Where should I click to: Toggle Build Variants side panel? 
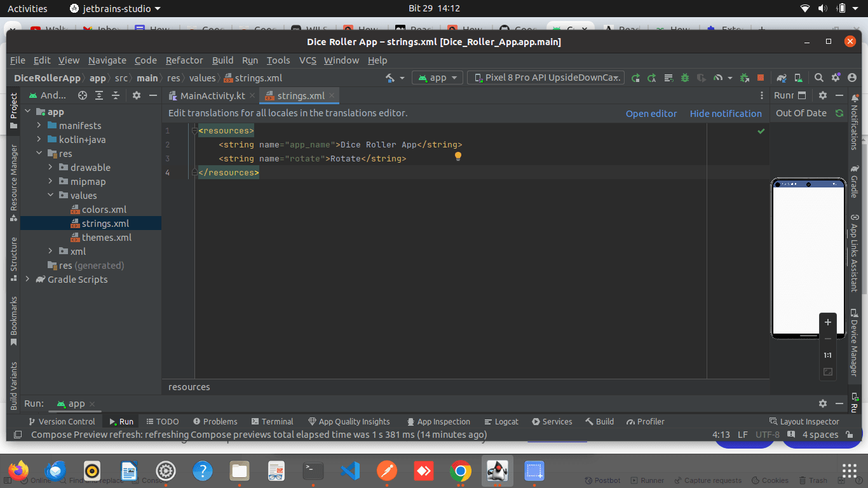[x=13, y=386]
